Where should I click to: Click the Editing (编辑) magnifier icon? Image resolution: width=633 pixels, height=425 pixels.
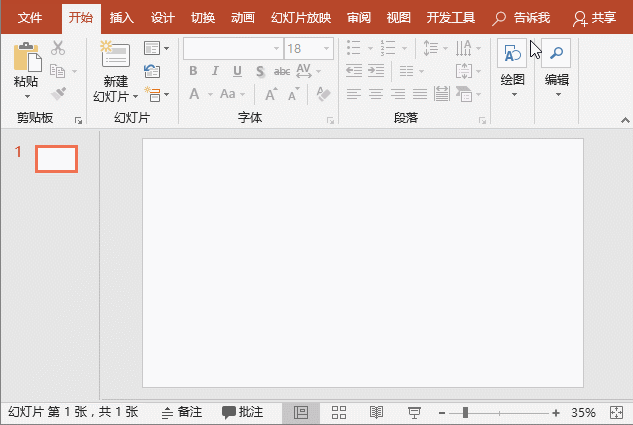click(x=555, y=55)
